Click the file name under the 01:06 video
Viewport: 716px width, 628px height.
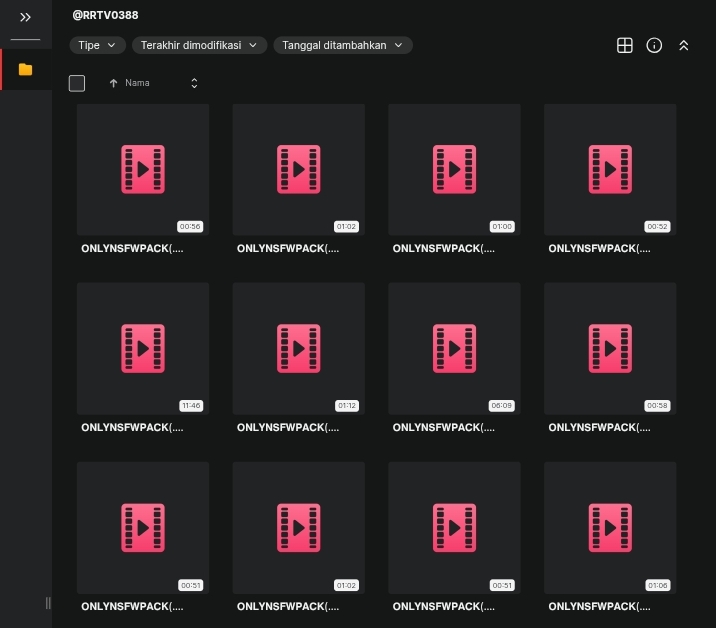tap(600, 607)
